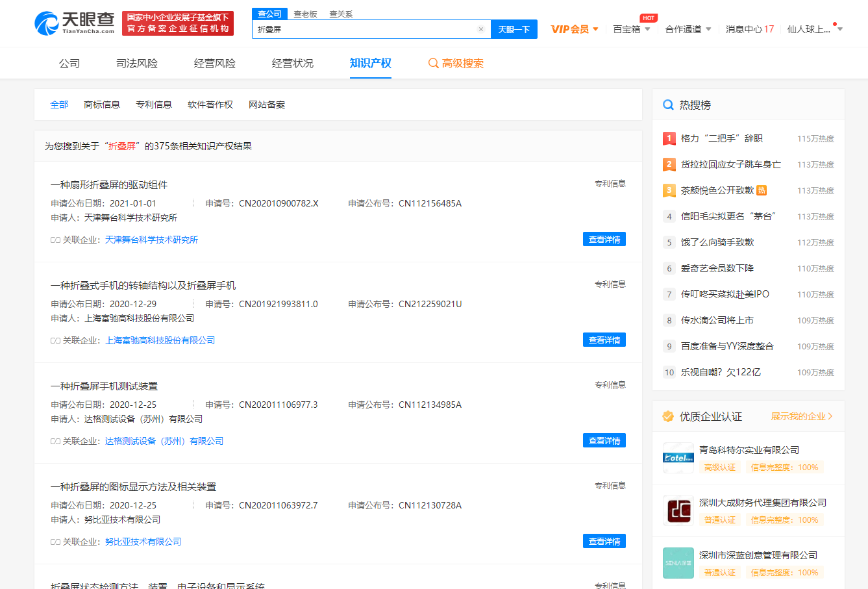868x589 pixels.
Task: View details of 一种扇形折叠屏的驱动组件
Action: (x=604, y=240)
